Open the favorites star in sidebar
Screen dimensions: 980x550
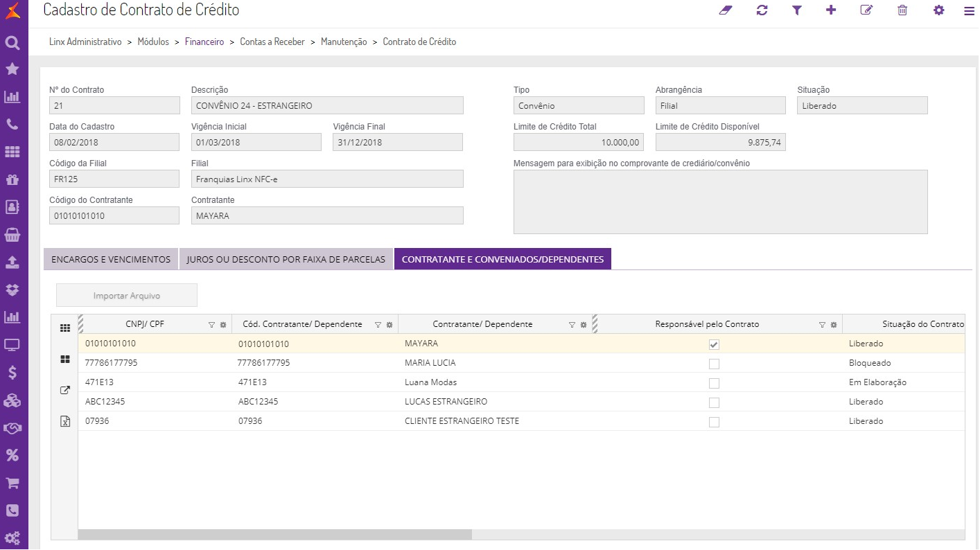click(12, 69)
